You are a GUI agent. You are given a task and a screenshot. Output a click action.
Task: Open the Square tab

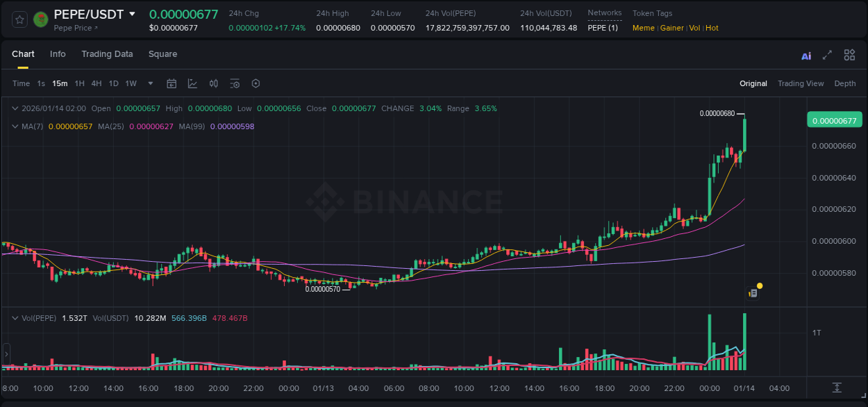tap(162, 54)
